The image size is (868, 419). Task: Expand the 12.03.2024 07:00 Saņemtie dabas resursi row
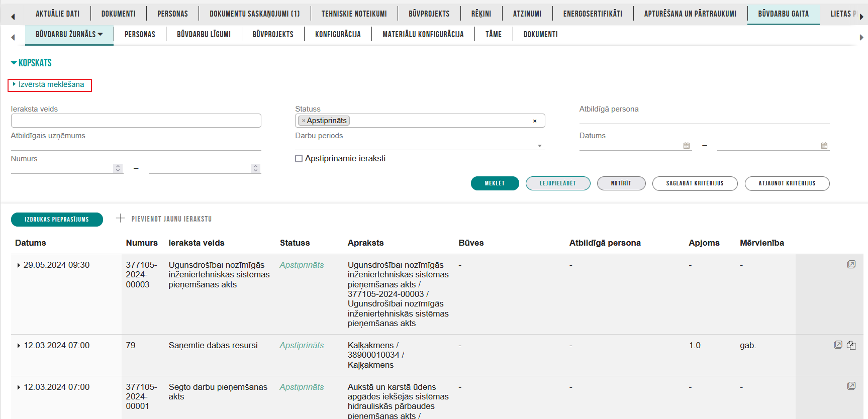coord(19,346)
